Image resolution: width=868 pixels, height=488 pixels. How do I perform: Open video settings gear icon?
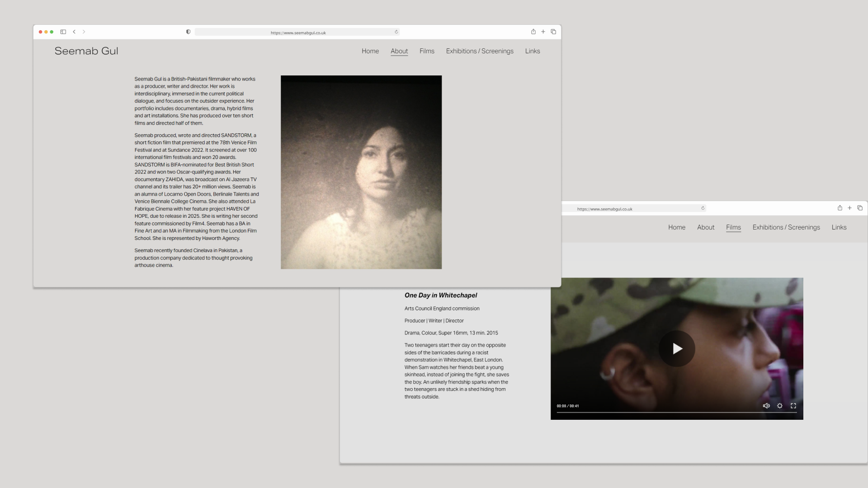[x=780, y=406]
